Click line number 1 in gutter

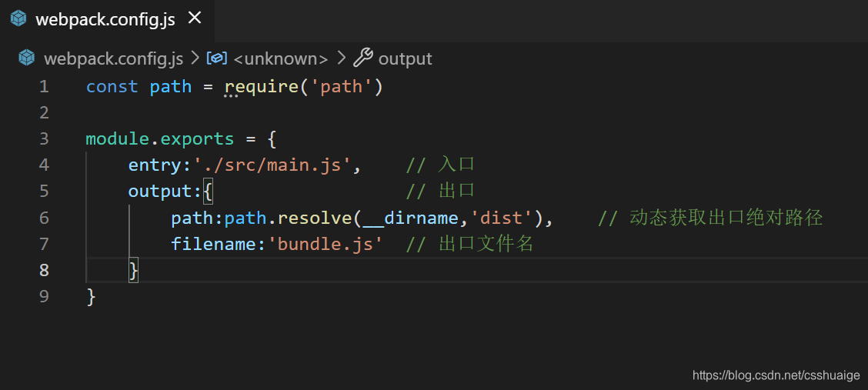pos(44,87)
